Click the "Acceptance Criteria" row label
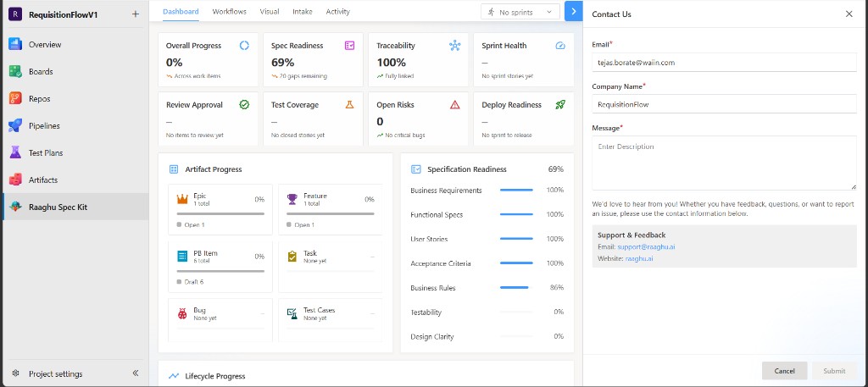The width and height of the screenshot is (868, 387). (441, 263)
